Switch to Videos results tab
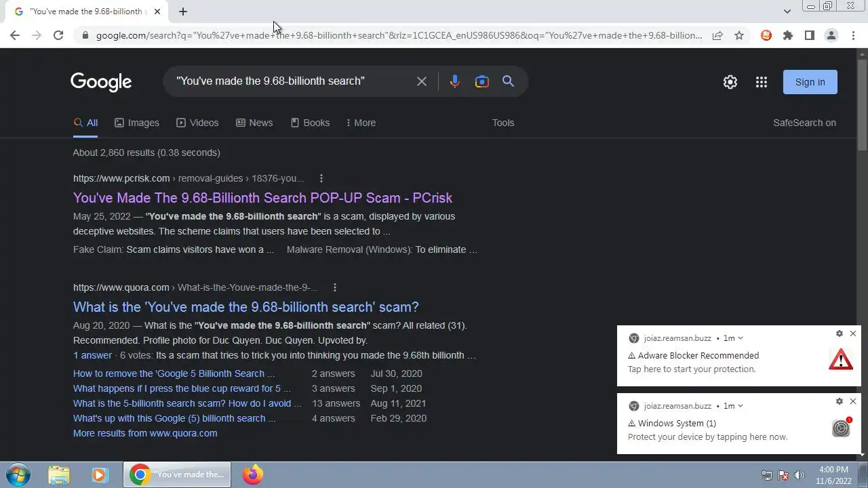The height and width of the screenshot is (488, 868). [x=197, y=123]
